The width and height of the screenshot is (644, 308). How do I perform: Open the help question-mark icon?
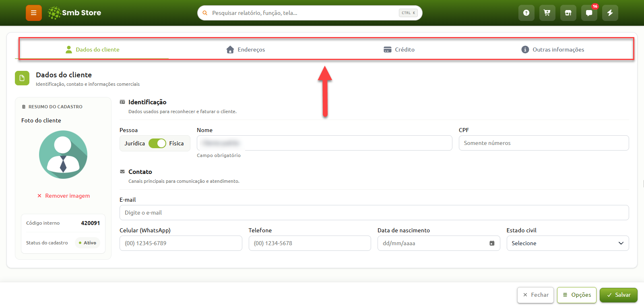pyautogui.click(x=526, y=13)
